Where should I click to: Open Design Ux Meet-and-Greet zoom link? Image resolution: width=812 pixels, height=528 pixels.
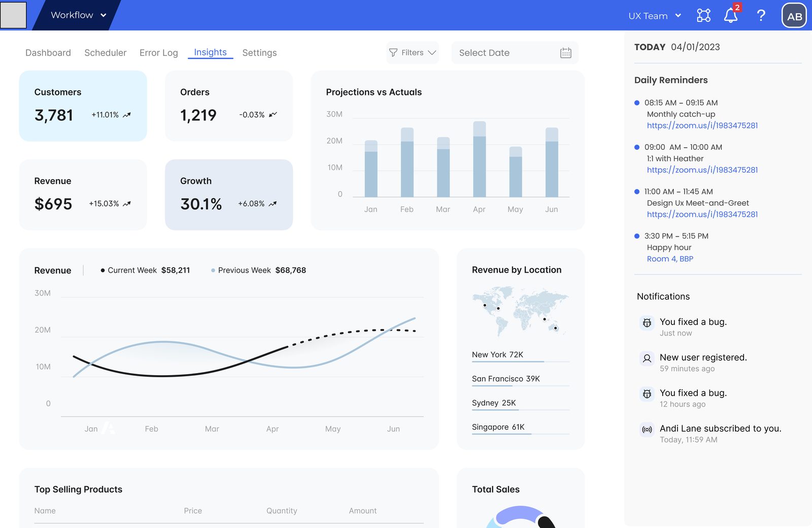coord(702,214)
